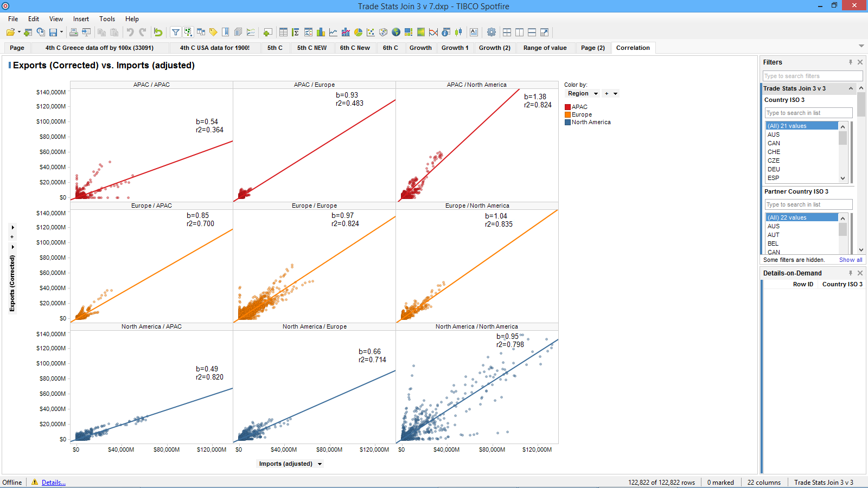The image size is (868, 488).
Task: Switch to the Growth 1 page tab
Action: 455,48
